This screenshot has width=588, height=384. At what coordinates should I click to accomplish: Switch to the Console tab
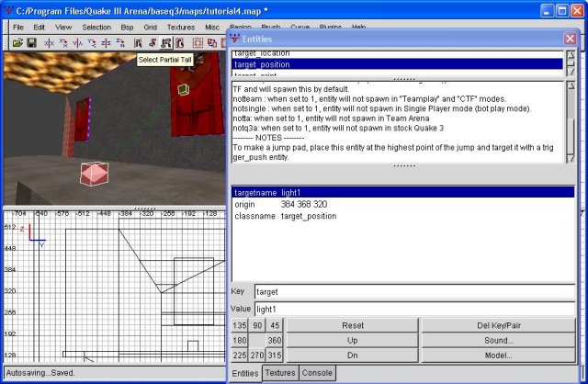tap(317, 373)
